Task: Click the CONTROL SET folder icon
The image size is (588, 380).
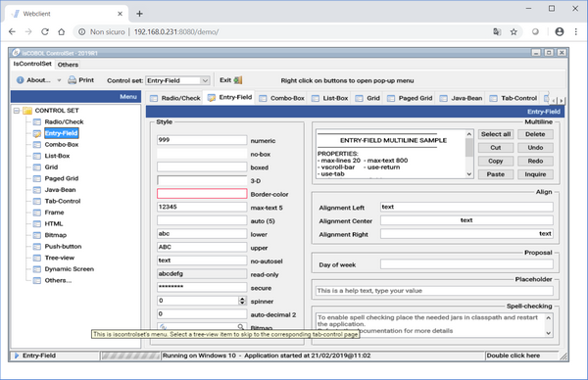Action: pos(27,111)
